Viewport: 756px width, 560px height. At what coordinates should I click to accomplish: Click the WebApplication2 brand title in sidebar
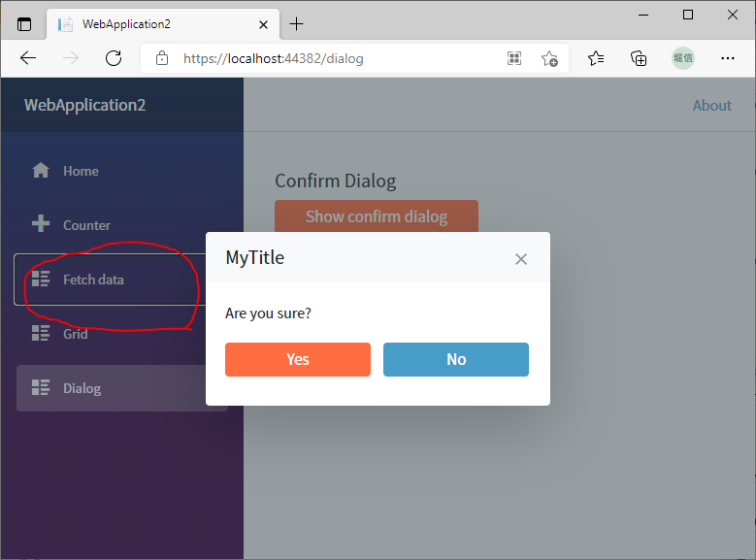[x=85, y=105]
